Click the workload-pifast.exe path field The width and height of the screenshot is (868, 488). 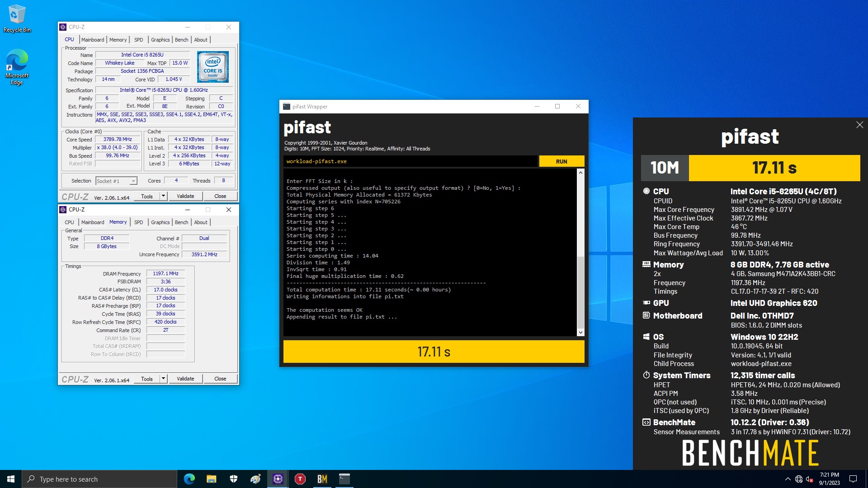pyautogui.click(x=410, y=161)
